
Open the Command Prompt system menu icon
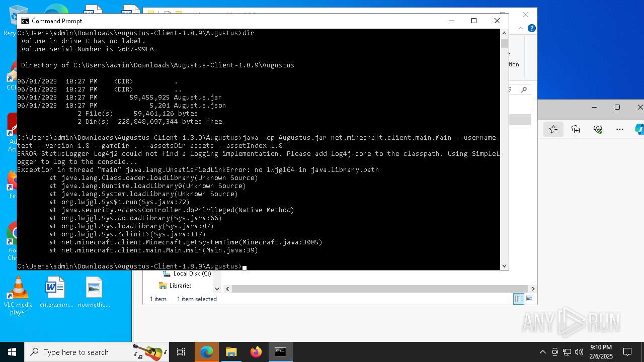point(25,21)
